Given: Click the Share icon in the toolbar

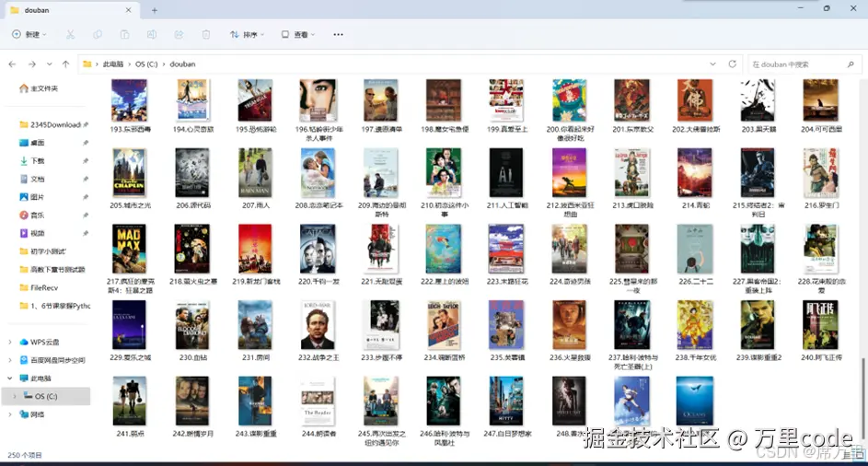Looking at the screenshot, I should click(179, 34).
